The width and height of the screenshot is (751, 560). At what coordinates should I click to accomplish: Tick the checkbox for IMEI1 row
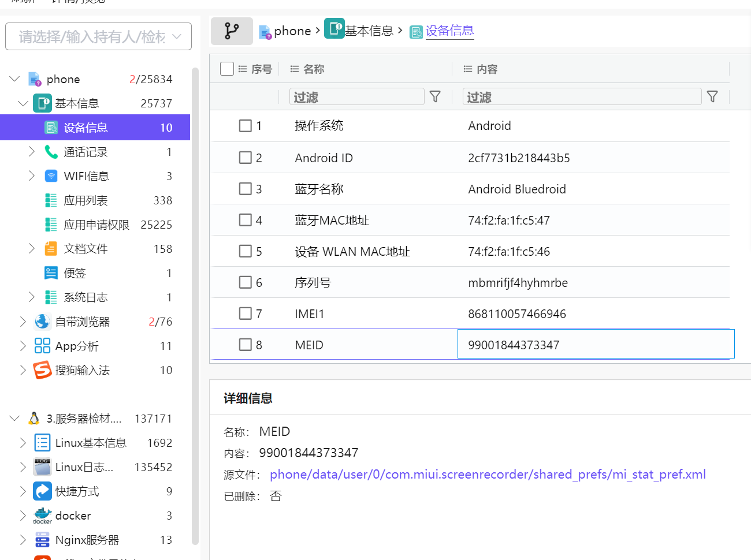tap(246, 313)
